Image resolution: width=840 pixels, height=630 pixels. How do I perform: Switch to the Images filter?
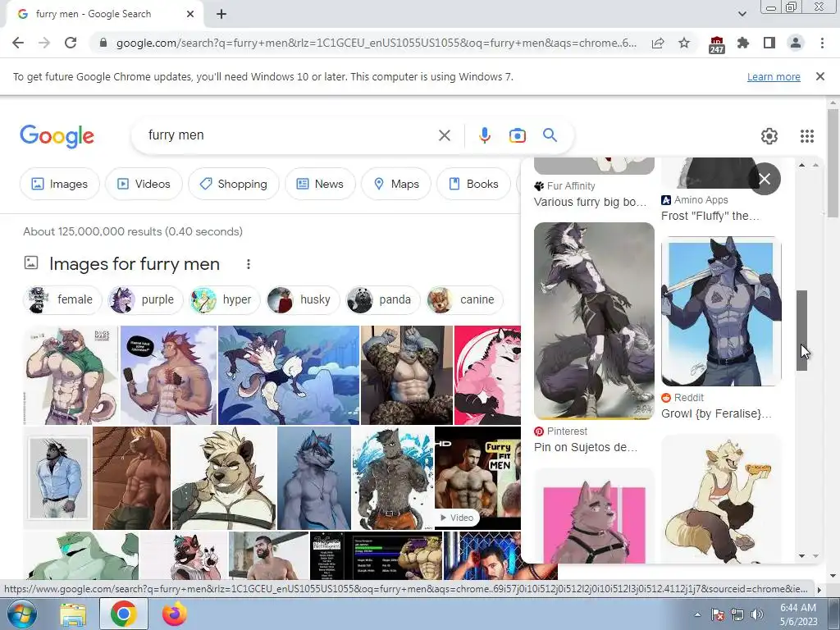coord(59,184)
